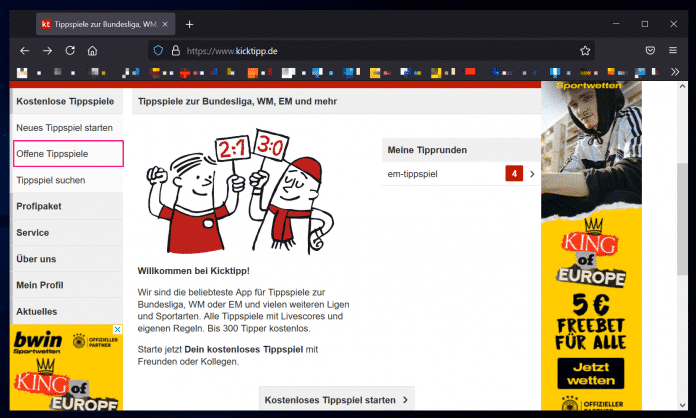Show more bookmarks via the overflow chevron
The image size is (696, 418).
pos(675,72)
